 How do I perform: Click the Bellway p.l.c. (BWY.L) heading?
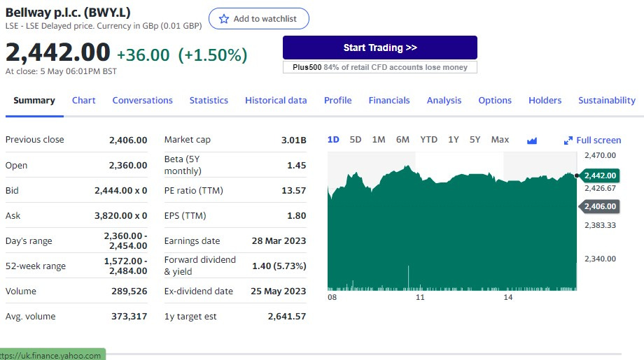[x=68, y=13]
